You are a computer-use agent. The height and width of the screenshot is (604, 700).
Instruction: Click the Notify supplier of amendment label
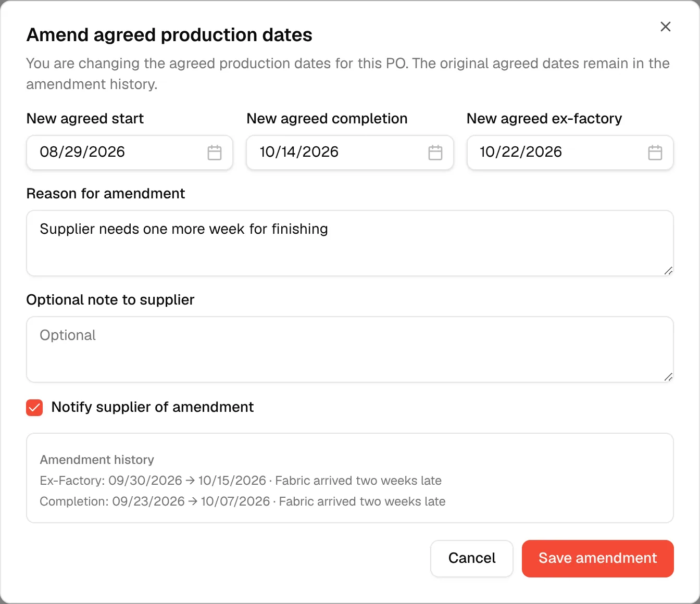153,407
